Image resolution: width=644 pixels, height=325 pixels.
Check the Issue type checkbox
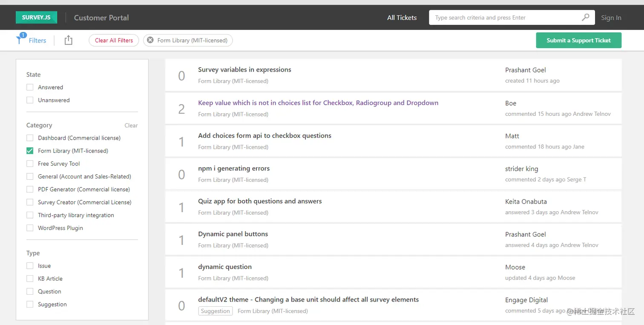[30, 265]
